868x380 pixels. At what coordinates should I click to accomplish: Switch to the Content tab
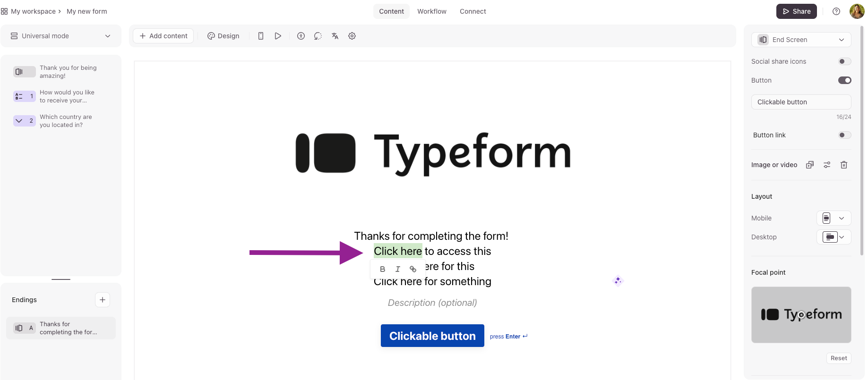[391, 11]
